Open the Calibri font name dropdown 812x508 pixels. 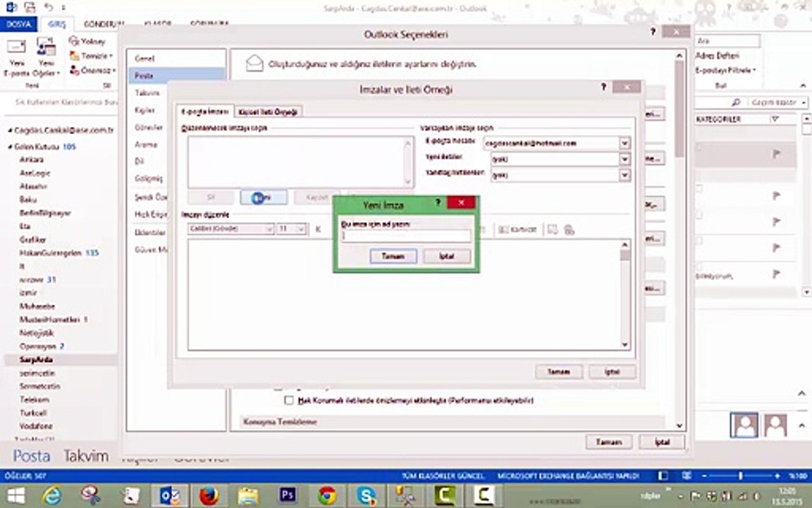(269, 229)
